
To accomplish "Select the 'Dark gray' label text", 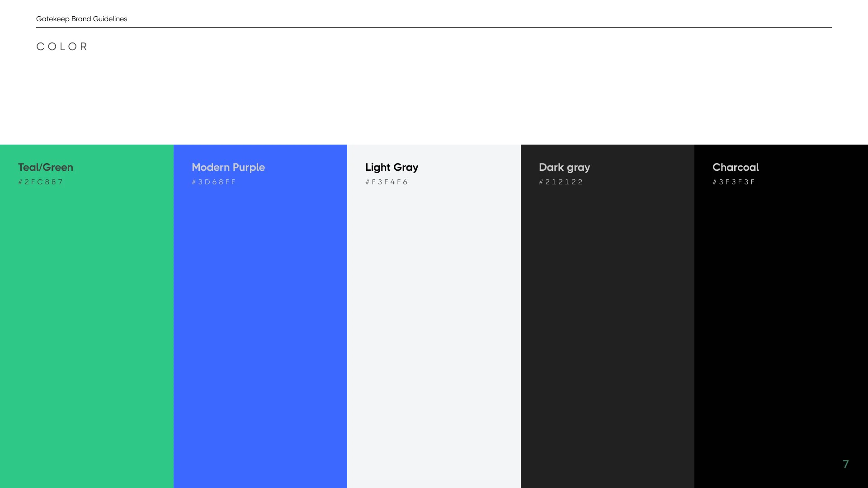I will pyautogui.click(x=565, y=168).
